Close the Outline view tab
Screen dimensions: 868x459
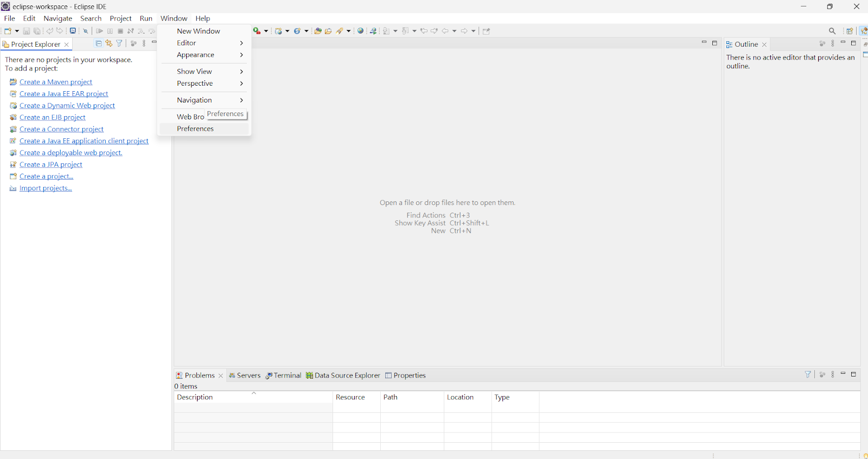pyautogui.click(x=764, y=44)
